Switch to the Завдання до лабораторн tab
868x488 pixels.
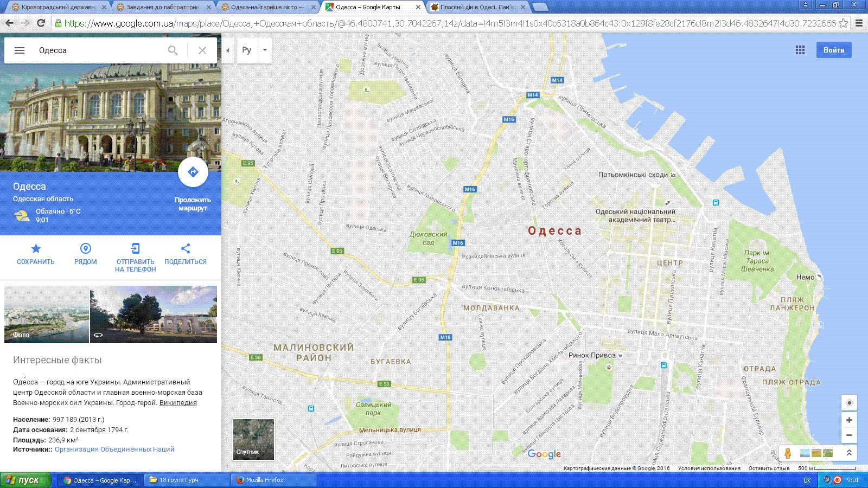tap(163, 7)
